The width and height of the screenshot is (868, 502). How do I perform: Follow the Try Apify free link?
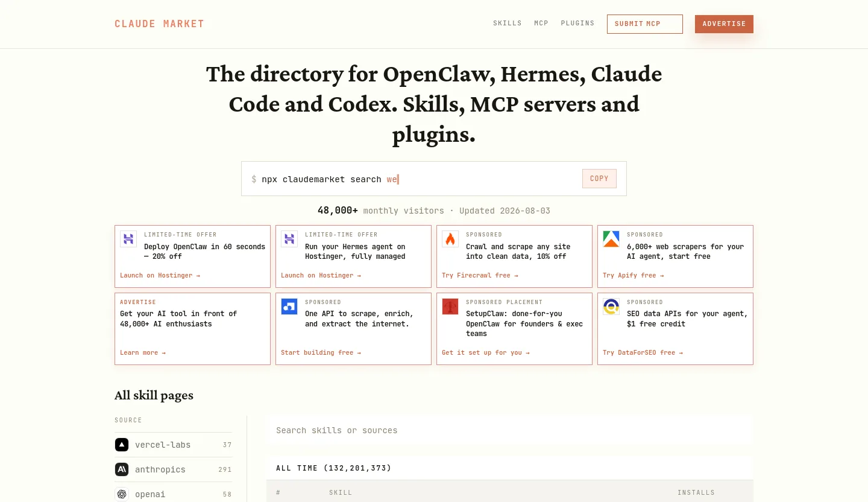pos(633,276)
